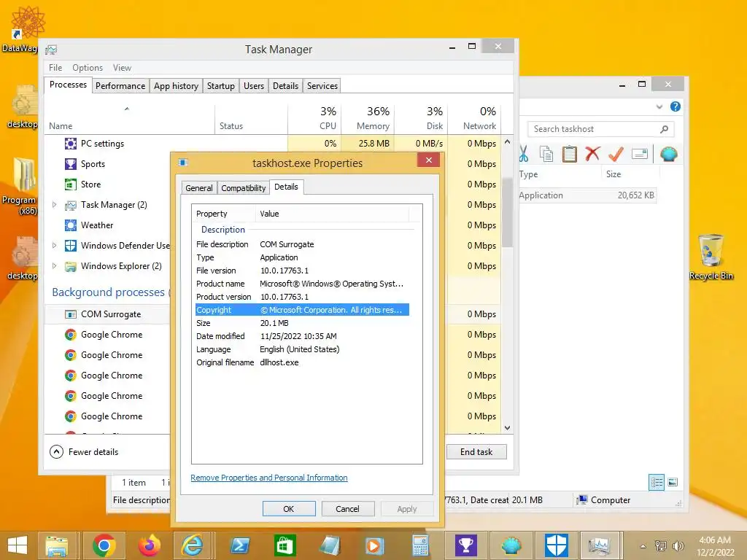Expand the Task Manager (2) process group
747x560 pixels.
pyautogui.click(x=54, y=205)
